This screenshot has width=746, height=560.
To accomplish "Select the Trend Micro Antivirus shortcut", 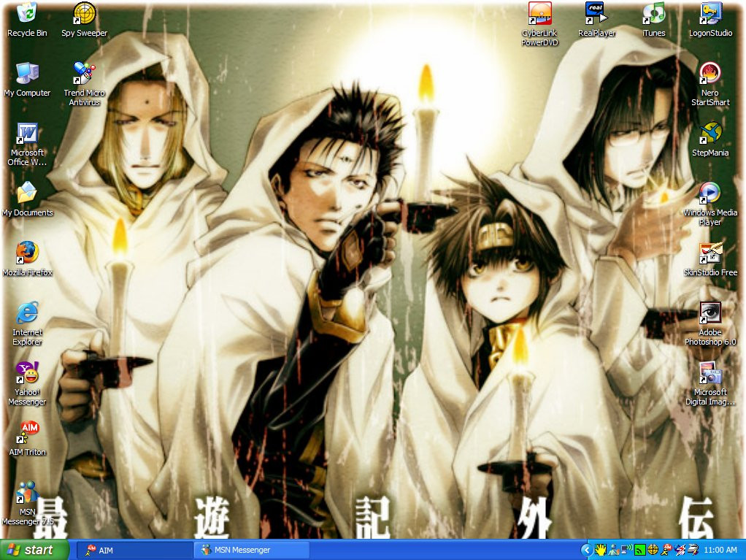I will click(84, 84).
